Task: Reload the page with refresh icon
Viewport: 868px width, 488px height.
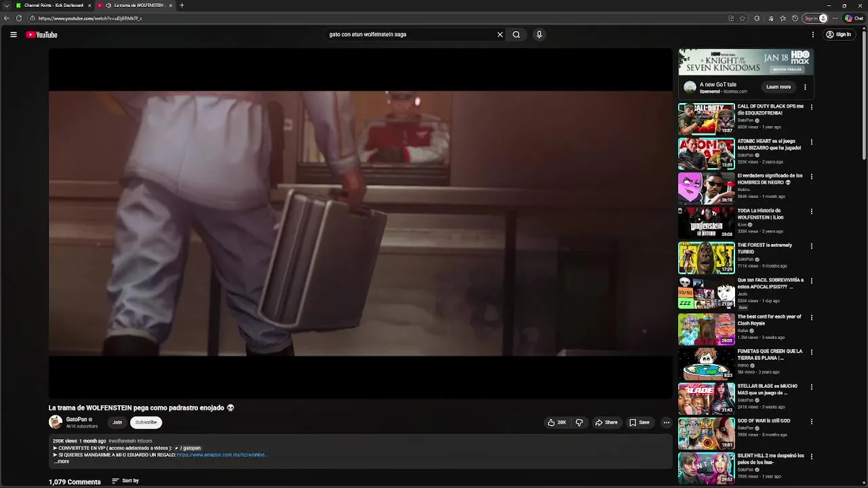Action: click(x=19, y=18)
